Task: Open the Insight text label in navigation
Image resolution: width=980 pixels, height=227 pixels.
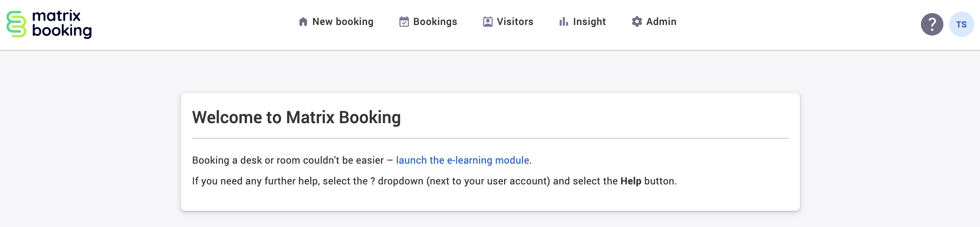Action: coord(589,22)
